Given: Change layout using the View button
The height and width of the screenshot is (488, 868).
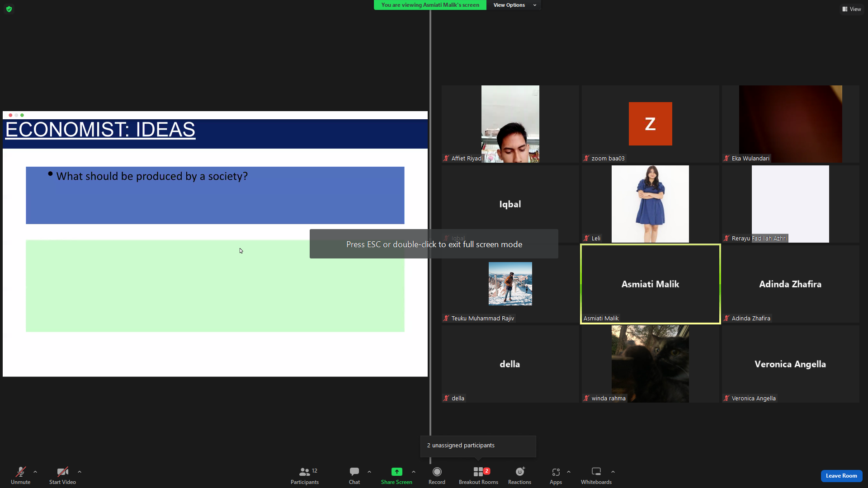Looking at the screenshot, I should tap(852, 9).
